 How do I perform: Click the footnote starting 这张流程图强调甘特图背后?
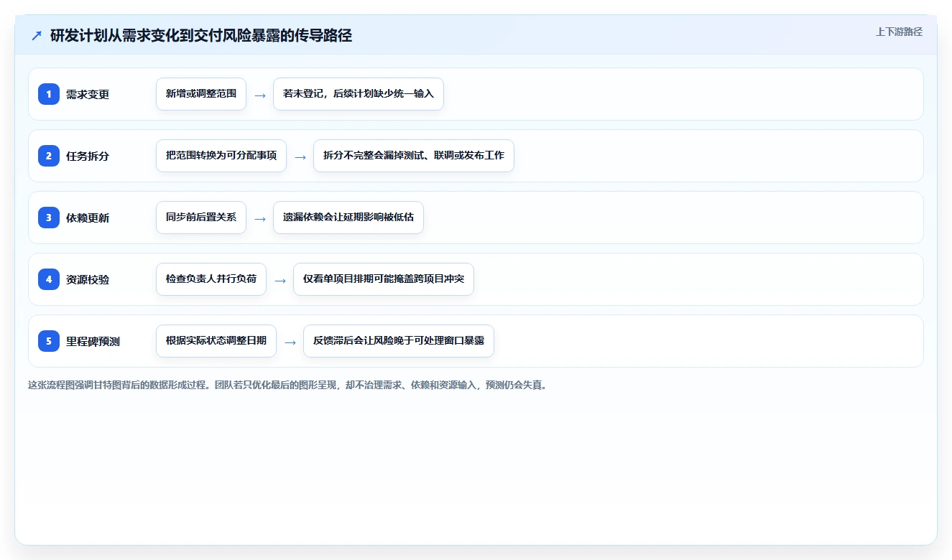(x=288, y=385)
